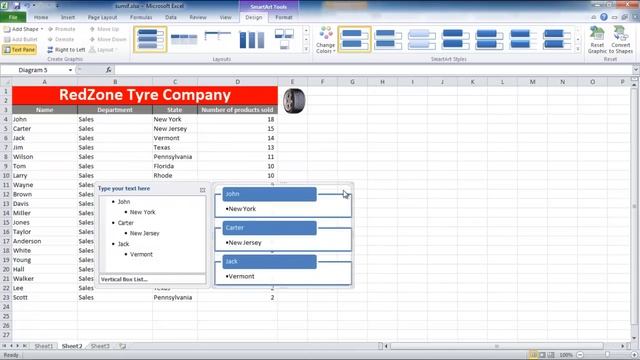Expand the formula bar
Viewport: 640px width, 360px height.
636,70
